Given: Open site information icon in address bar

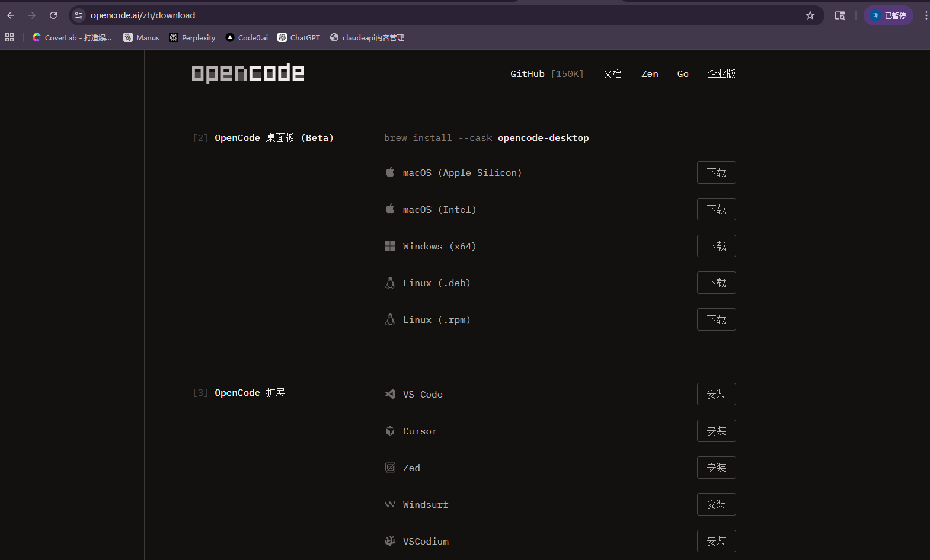Looking at the screenshot, I should (79, 15).
